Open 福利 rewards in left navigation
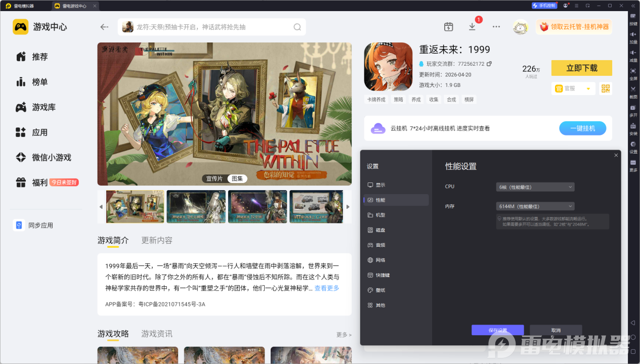 pyautogui.click(x=46, y=183)
